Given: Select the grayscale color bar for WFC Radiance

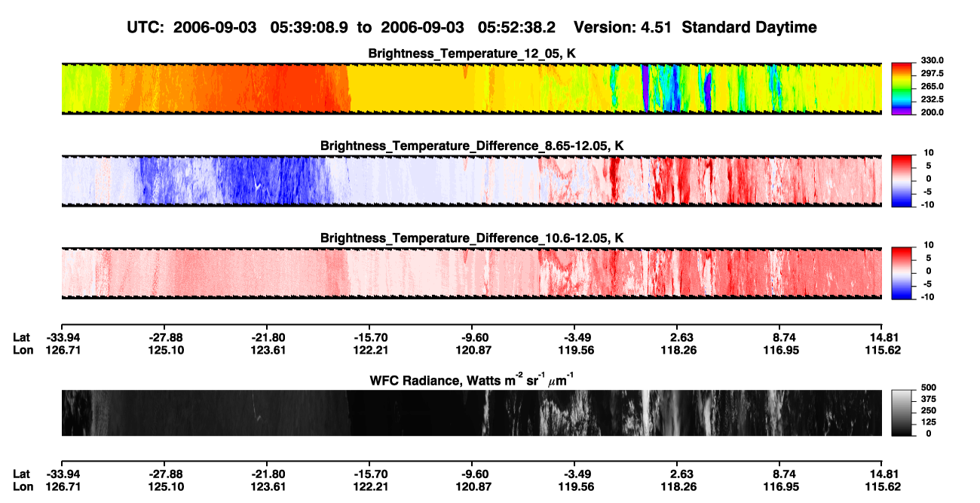Looking at the screenshot, I should coord(902,413).
